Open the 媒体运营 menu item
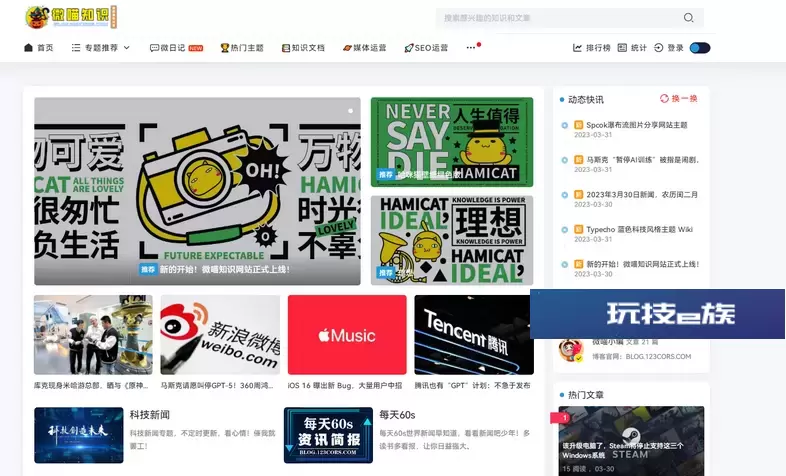 point(369,48)
